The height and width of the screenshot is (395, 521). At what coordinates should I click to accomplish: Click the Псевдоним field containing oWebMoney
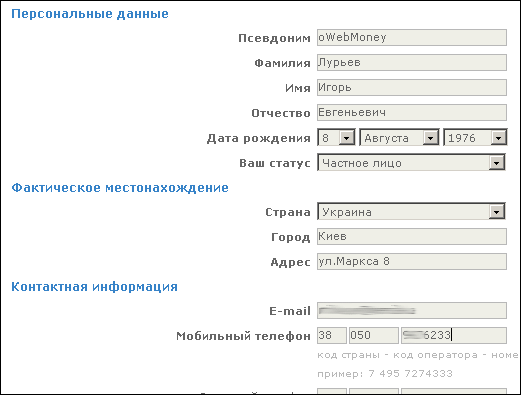tap(412, 37)
